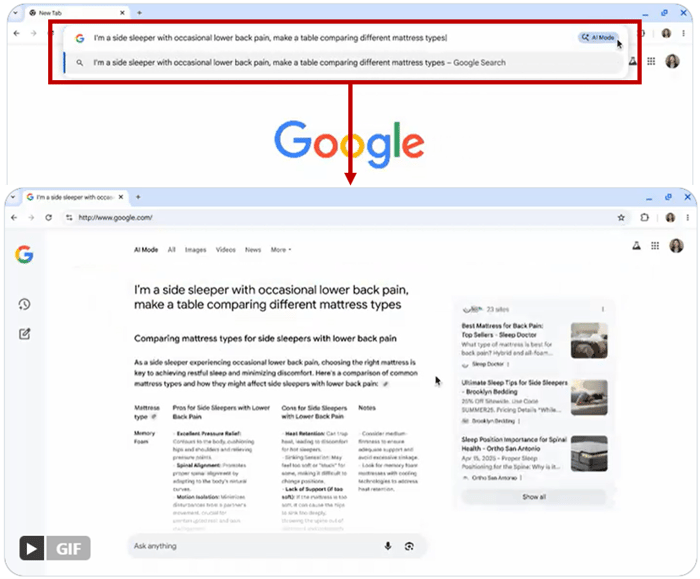
Task: Reload the page in lower browser window
Action: pos(49,217)
